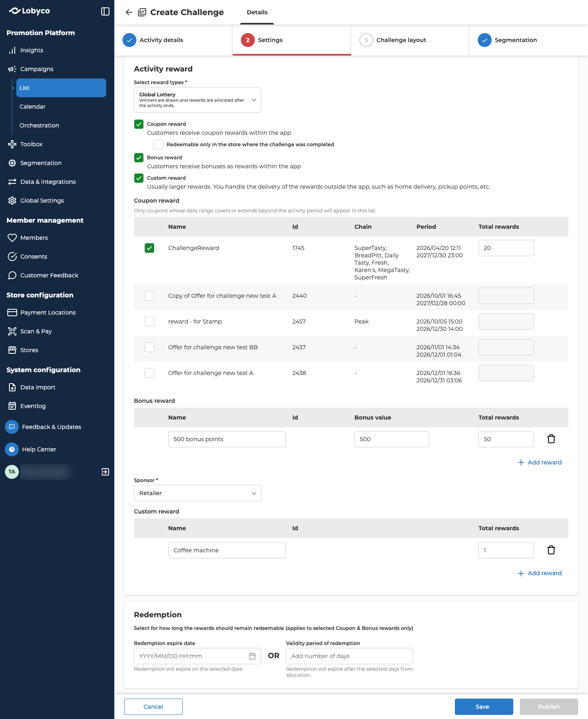Add another bonus reward row
Screen dimensions: 588x719
(540, 462)
